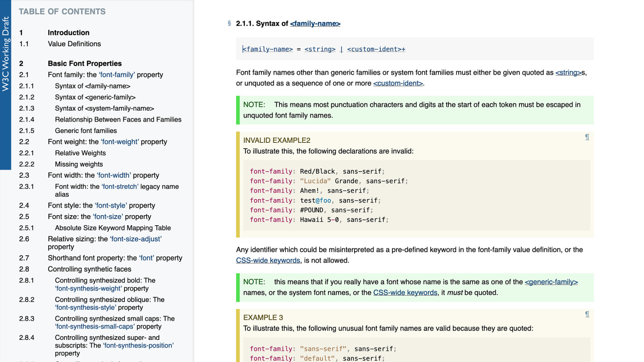This screenshot has height=362, width=644.
Task: Open CSS-wide keywords link inside the note
Action: [405, 293]
